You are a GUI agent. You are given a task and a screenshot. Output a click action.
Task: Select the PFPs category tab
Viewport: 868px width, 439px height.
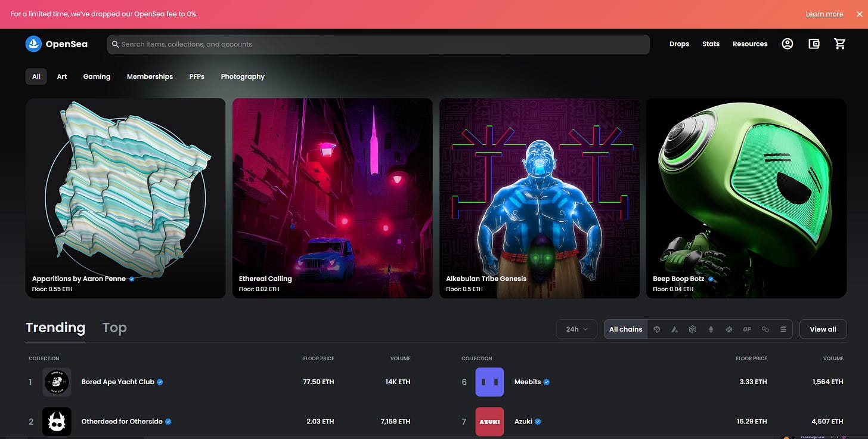197,76
